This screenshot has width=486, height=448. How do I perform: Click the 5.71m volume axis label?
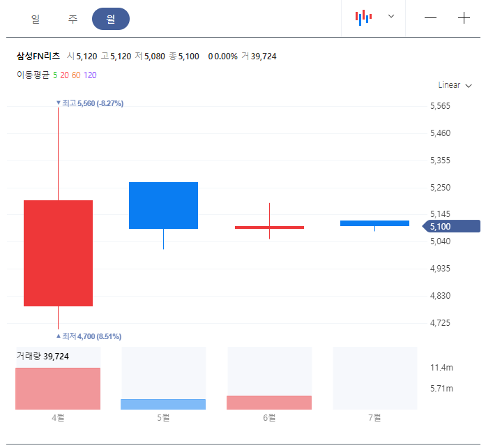click(x=441, y=389)
